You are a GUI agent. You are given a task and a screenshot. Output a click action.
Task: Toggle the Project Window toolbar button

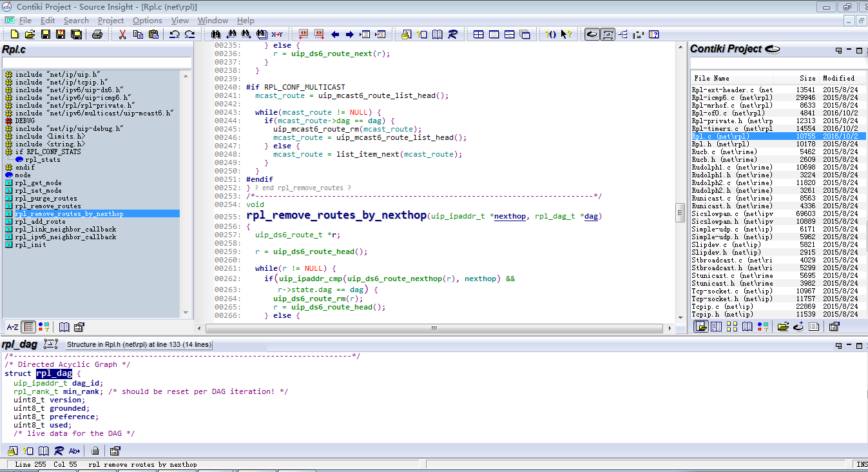tap(592, 34)
